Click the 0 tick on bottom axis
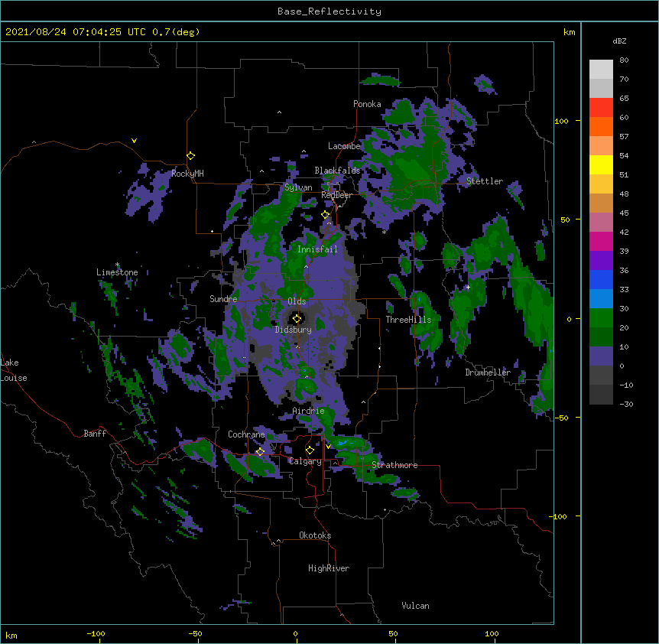The image size is (659, 644). [x=295, y=633]
